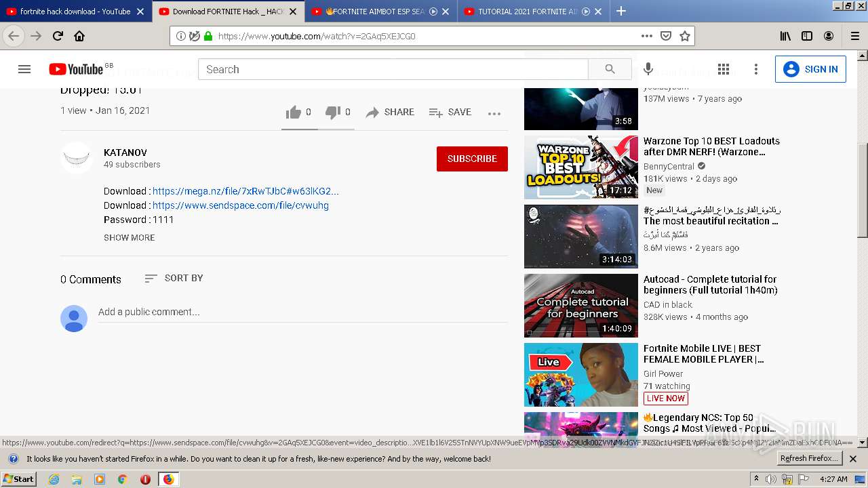Share the video

[x=390, y=113]
